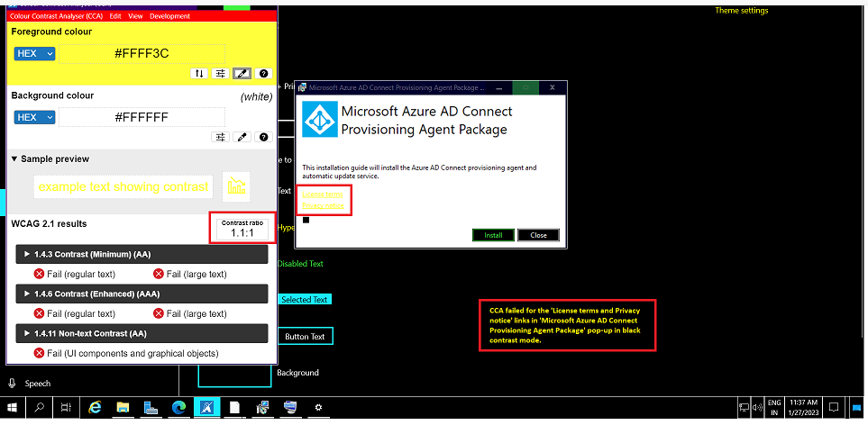Open the Colour Contrast Analyser (CCA) menu
This screenshot has height=425, width=868.
pyautogui.click(x=57, y=16)
